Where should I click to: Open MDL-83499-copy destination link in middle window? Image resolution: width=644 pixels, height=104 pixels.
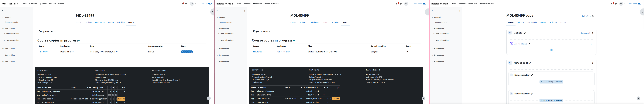(283, 52)
